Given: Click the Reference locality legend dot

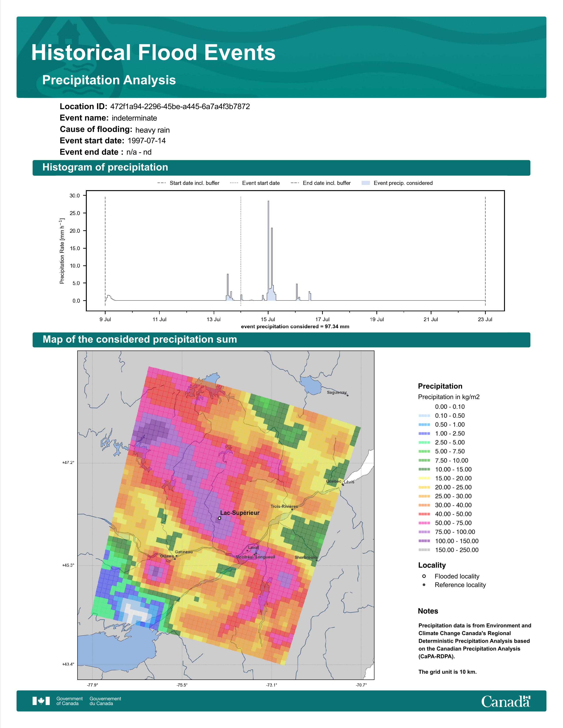Looking at the screenshot, I should coord(424,585).
